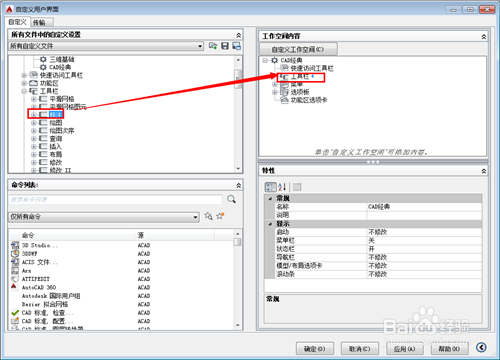This screenshot has width=500, height=360.
Task: Expand the 快速访问工具栏 node in left tree
Action: click(24, 75)
